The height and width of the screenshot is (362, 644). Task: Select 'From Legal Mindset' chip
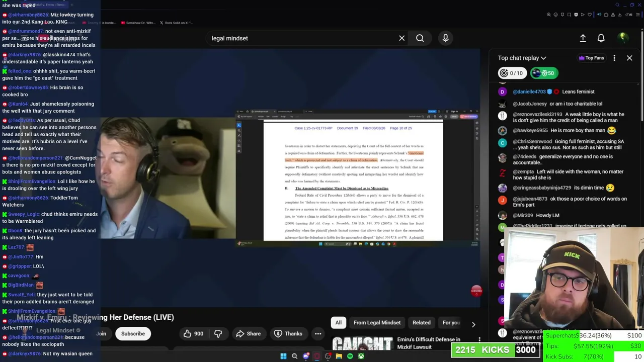pyautogui.click(x=377, y=323)
